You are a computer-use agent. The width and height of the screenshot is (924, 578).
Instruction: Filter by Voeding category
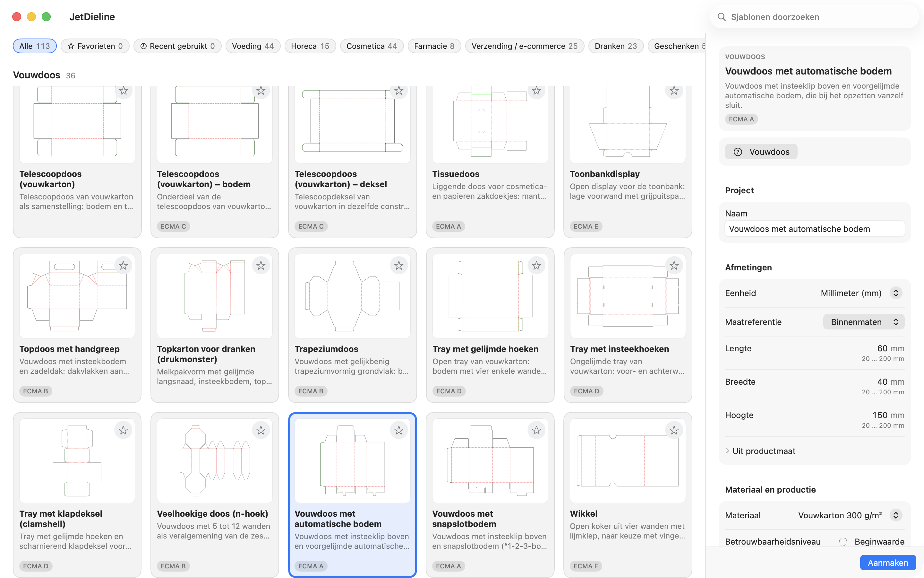click(253, 46)
